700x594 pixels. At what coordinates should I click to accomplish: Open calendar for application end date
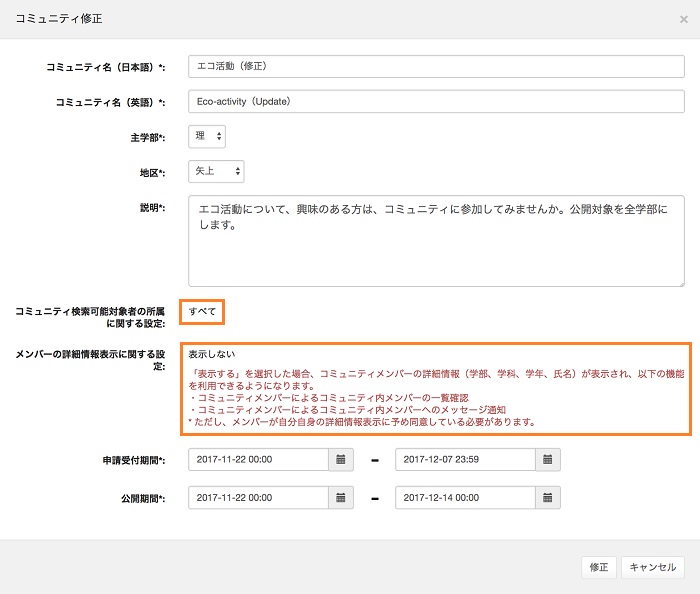(x=548, y=459)
